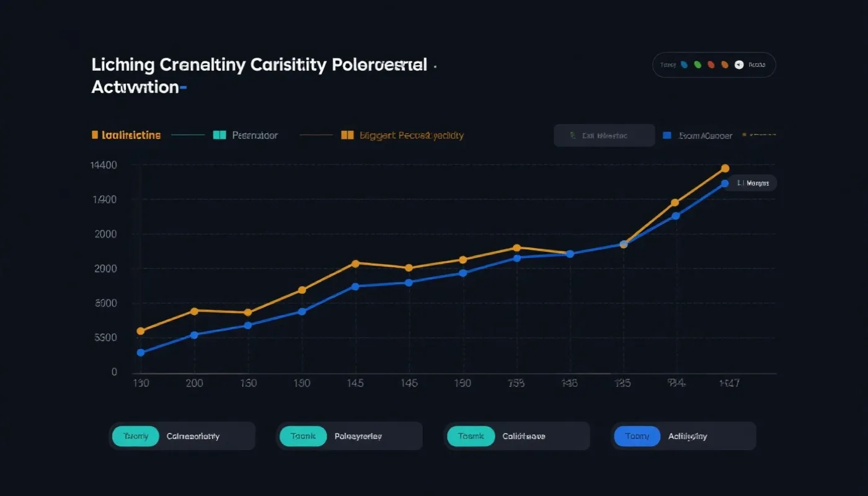Select the blue color dot in top legend
The image size is (868, 496).
point(684,64)
